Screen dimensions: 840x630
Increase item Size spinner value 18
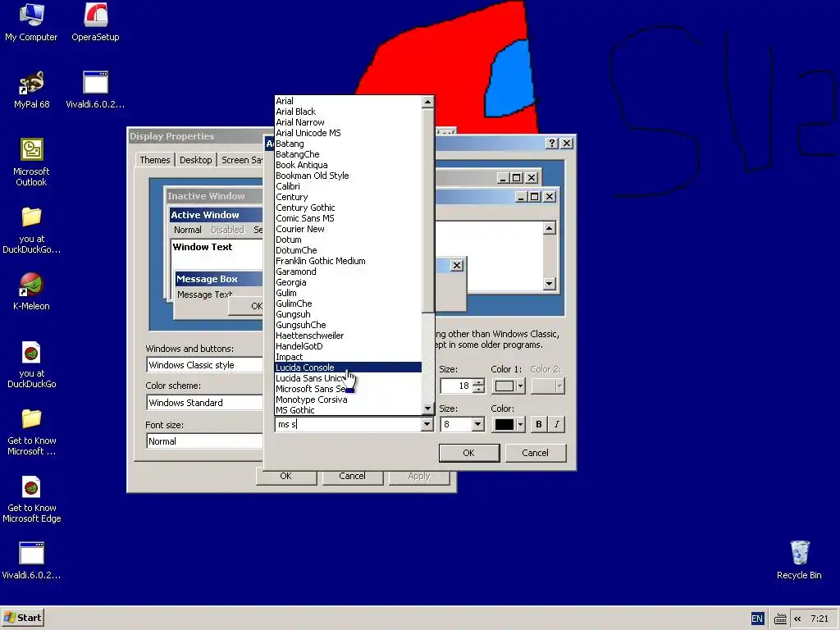pyautogui.click(x=479, y=382)
